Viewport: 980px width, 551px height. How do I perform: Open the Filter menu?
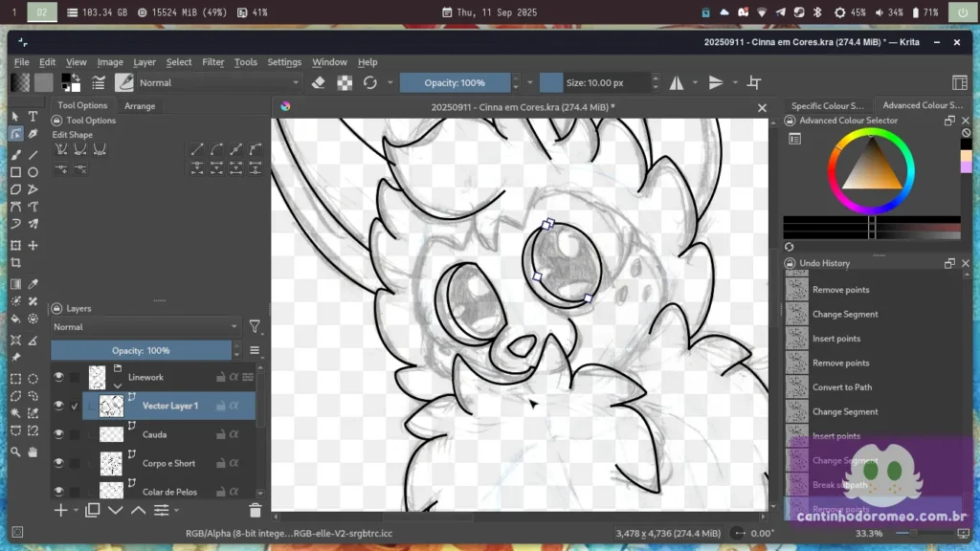(x=213, y=62)
